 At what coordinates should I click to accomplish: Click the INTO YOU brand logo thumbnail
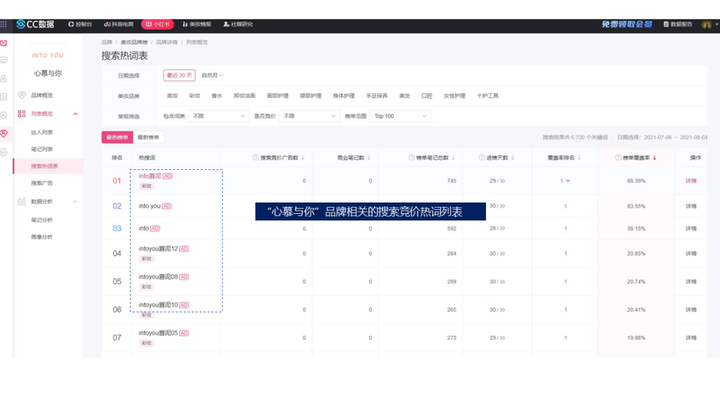tap(48, 55)
